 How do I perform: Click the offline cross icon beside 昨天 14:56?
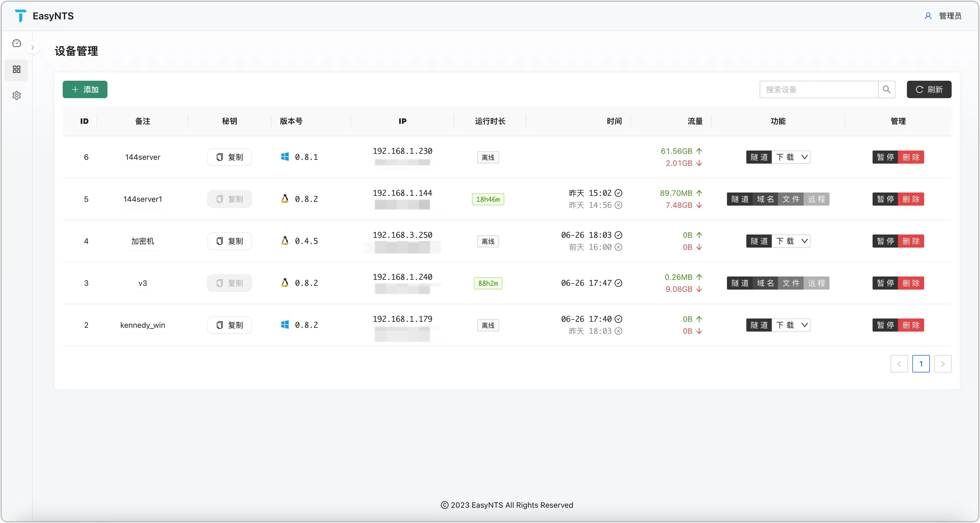pos(619,205)
